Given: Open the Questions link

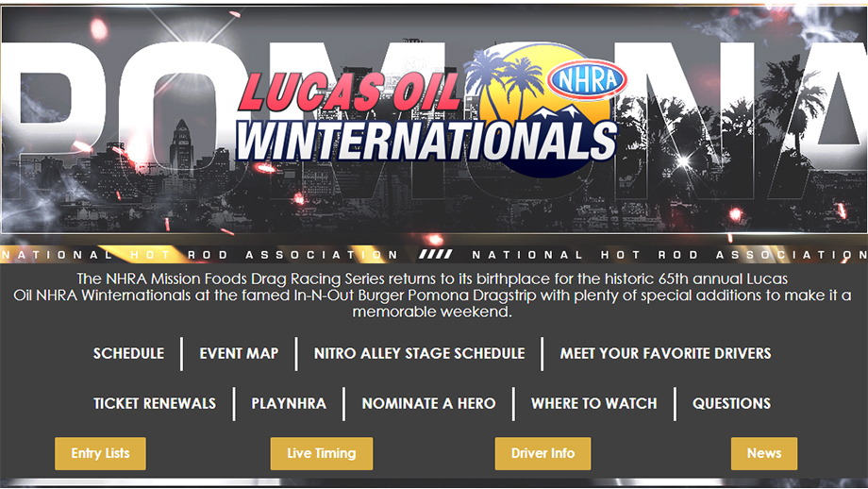Looking at the screenshot, I should [731, 403].
